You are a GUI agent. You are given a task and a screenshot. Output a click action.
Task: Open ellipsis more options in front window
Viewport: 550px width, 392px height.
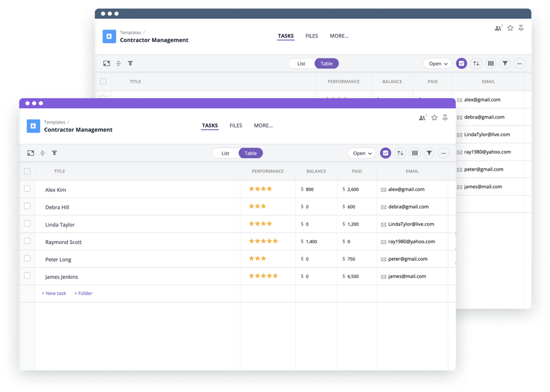444,153
